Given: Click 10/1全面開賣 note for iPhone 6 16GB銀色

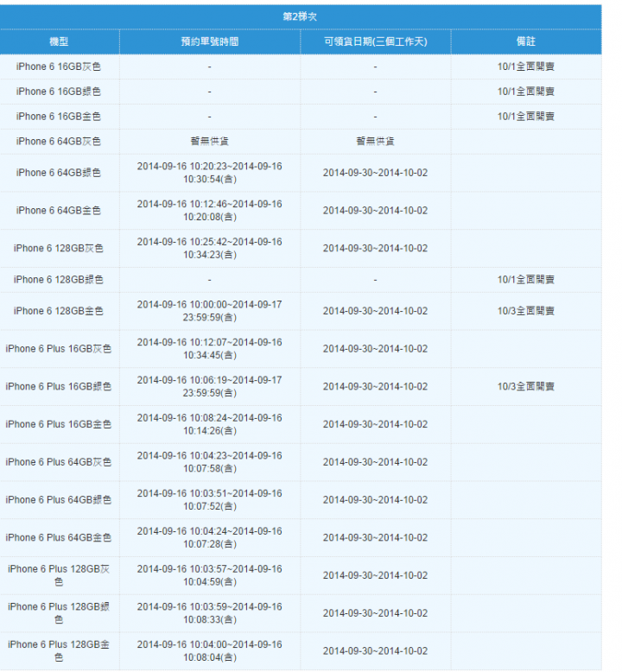Looking at the screenshot, I should pyautogui.click(x=526, y=92).
